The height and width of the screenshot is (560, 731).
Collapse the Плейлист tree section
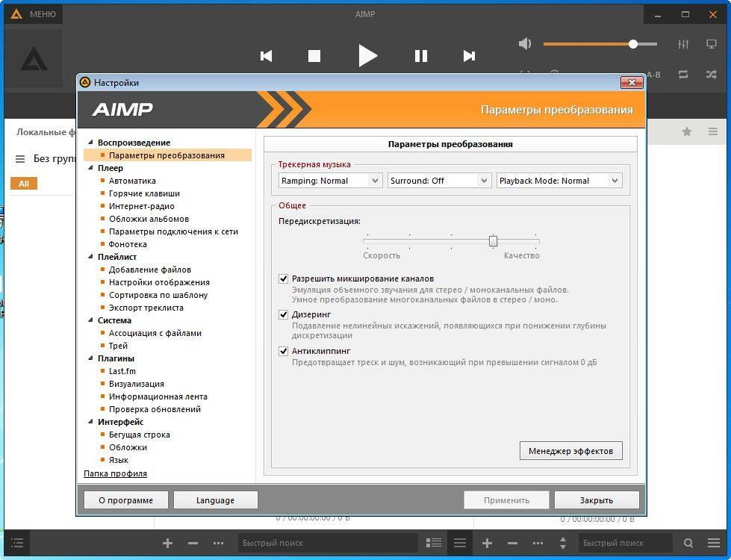90,256
